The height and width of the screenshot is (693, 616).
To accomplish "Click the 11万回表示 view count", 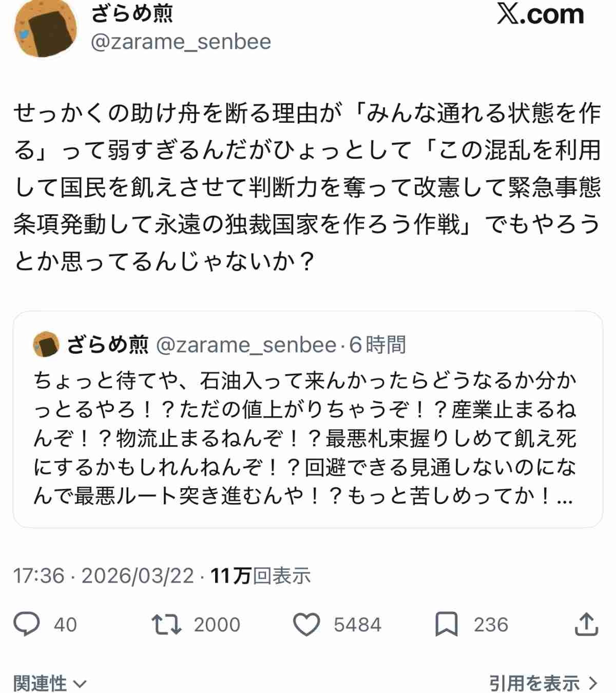I will (261, 576).
